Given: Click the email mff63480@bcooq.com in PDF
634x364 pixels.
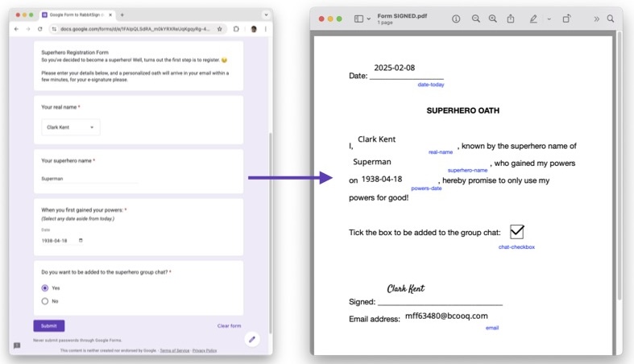Looking at the screenshot, I should pos(446,316).
